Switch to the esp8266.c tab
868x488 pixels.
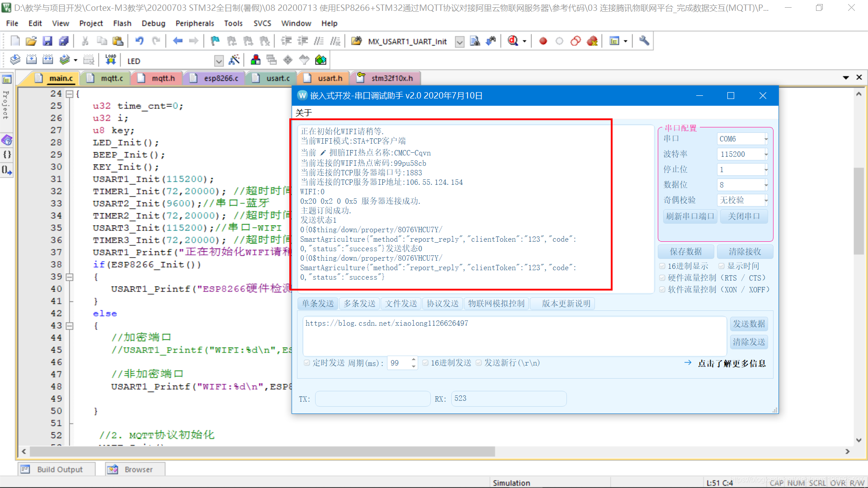[221, 78]
